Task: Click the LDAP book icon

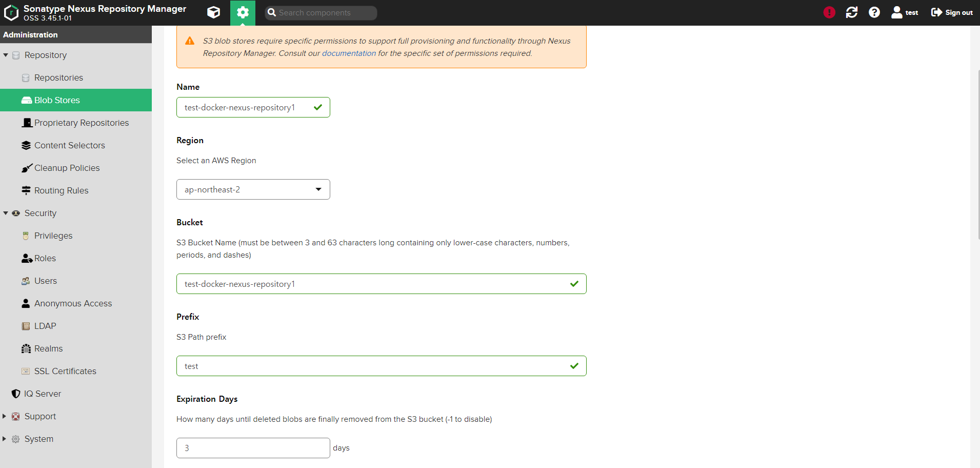Action: tap(26, 326)
